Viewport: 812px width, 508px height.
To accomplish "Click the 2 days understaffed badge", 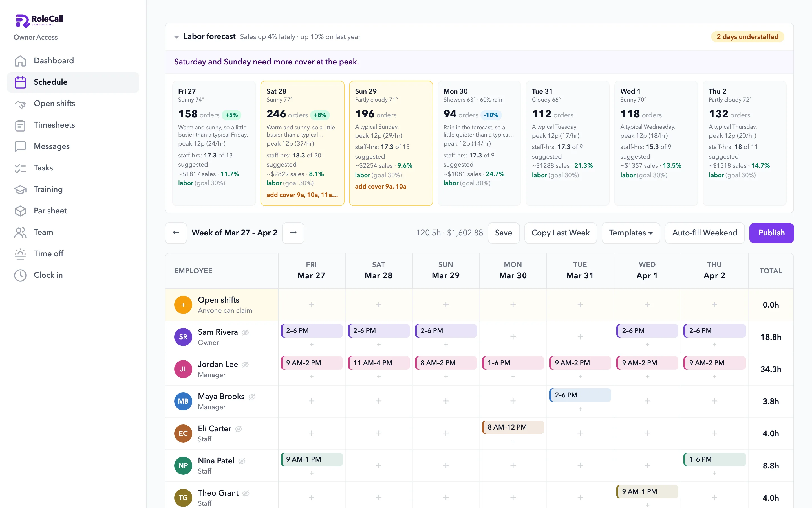I will 747,37.
